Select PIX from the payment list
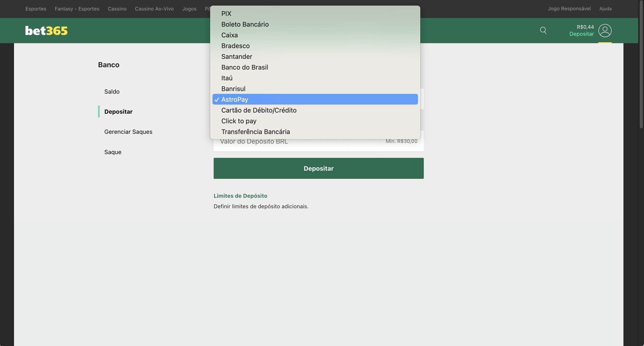 coord(315,14)
